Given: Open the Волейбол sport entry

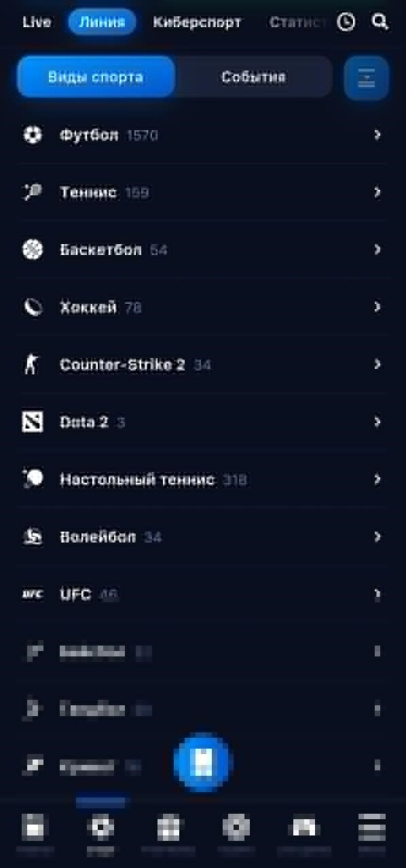Looking at the screenshot, I should click(203, 537).
